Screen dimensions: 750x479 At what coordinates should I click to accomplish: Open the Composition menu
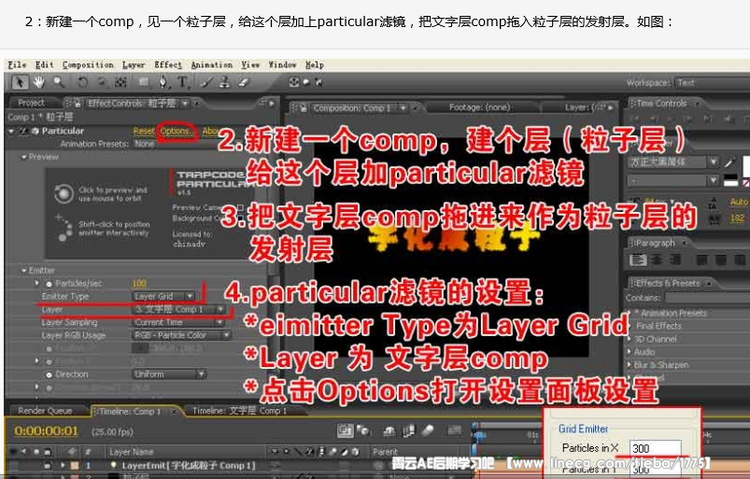point(88,65)
